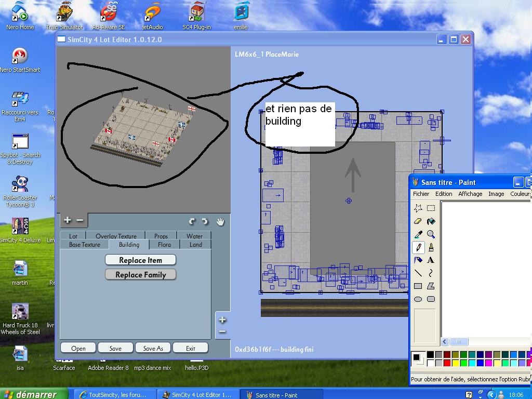Pick the red color swatch in palette
The height and width of the screenshot is (399, 532).
click(x=447, y=362)
